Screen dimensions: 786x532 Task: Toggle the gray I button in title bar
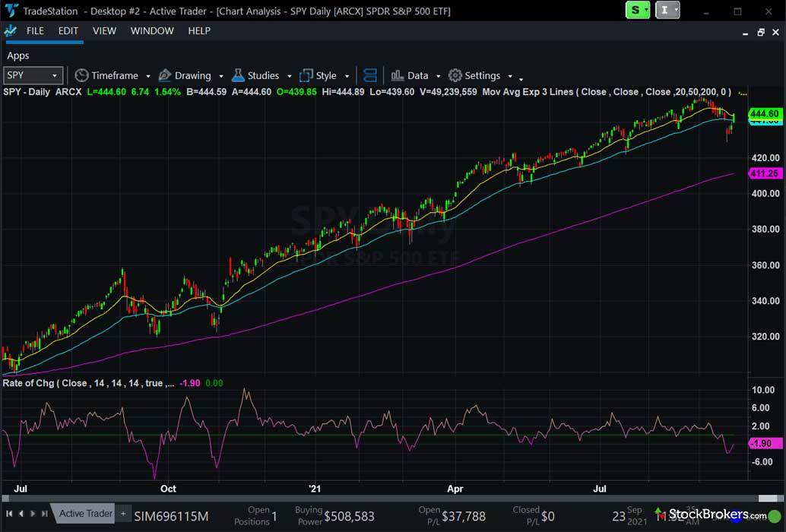pyautogui.click(x=667, y=10)
